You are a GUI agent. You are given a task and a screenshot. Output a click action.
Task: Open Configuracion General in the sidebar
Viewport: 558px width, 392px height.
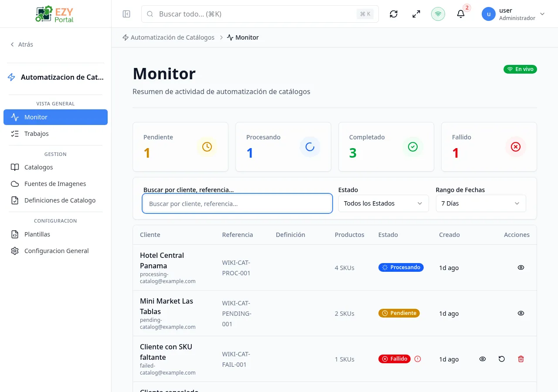coord(55,251)
